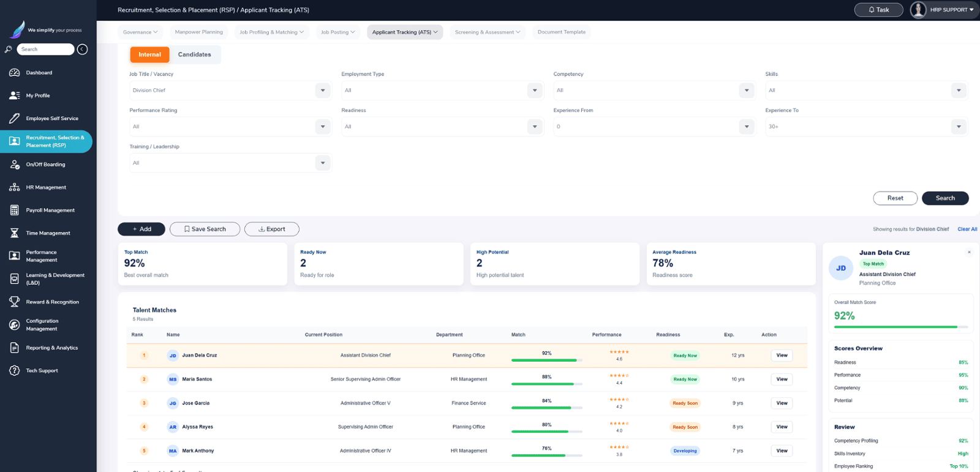Click the Tech Support question icon

pyautogui.click(x=15, y=370)
